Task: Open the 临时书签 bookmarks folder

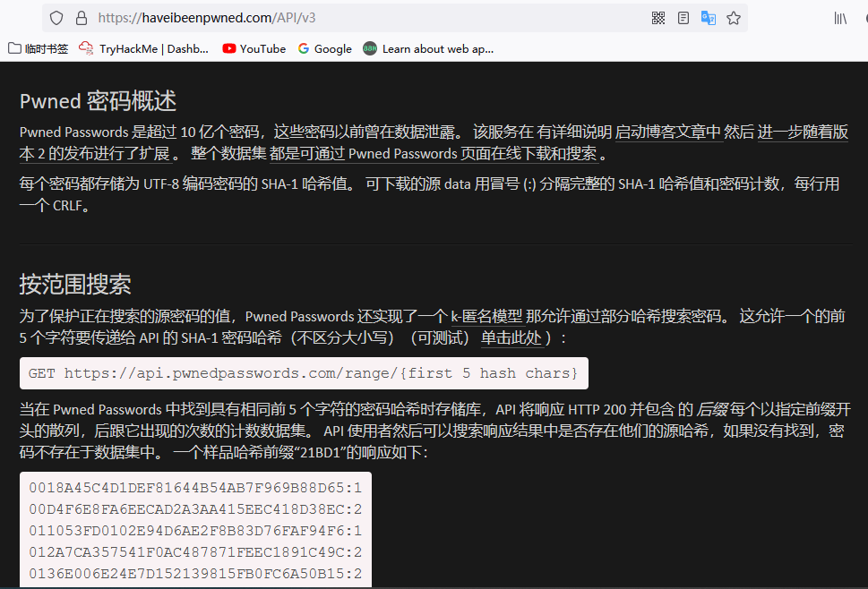Action: 39,48
